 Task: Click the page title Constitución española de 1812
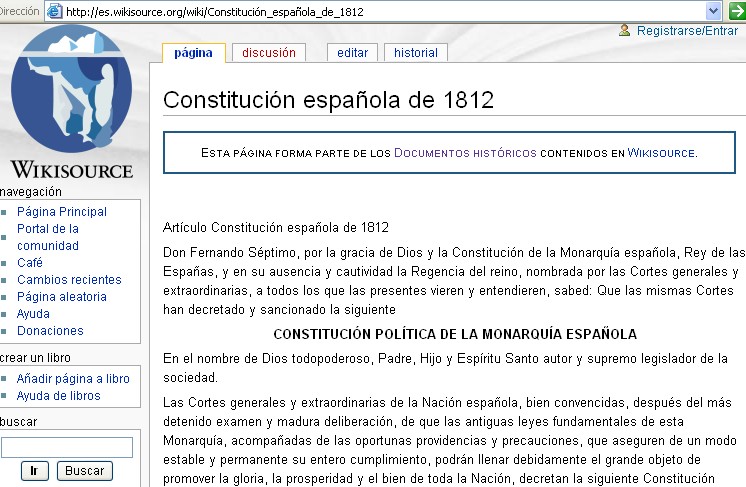pos(328,100)
